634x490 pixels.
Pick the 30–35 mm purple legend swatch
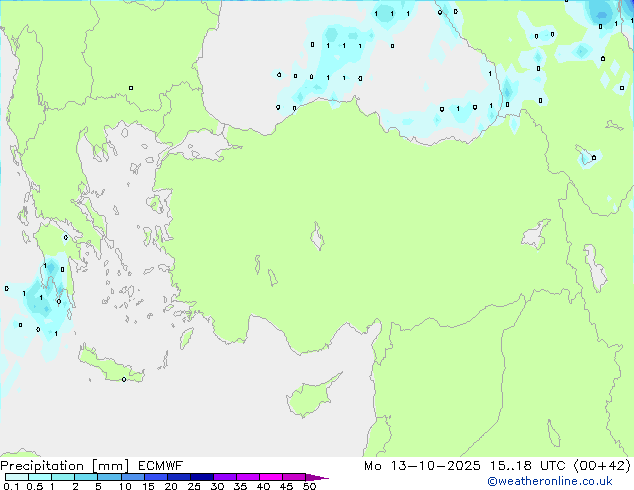225,477
